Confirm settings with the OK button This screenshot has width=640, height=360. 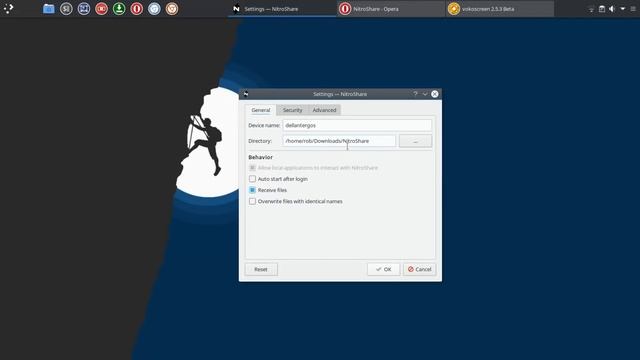[383, 269]
